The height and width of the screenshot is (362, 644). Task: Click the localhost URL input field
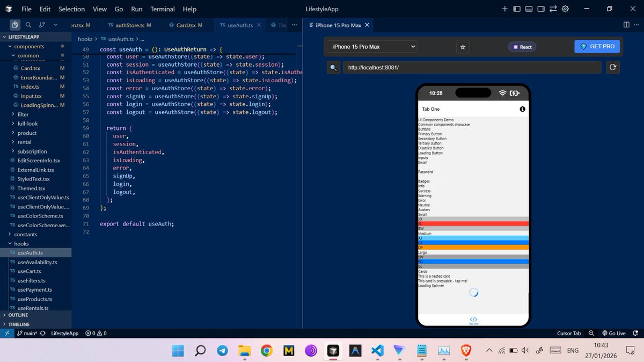click(x=472, y=67)
